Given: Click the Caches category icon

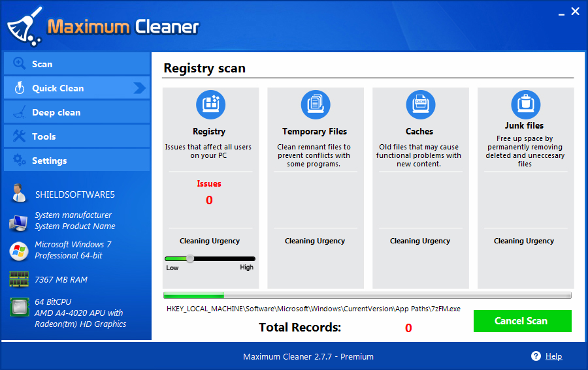Looking at the screenshot, I should pos(421,104).
